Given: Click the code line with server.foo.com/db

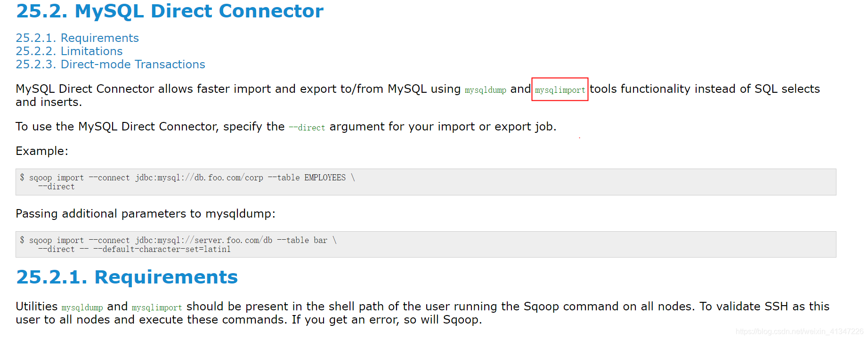Looking at the screenshot, I should pos(178,240).
